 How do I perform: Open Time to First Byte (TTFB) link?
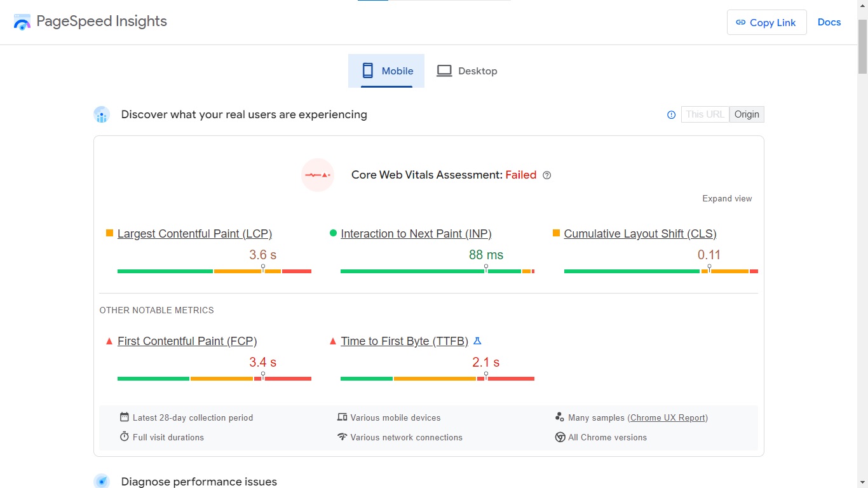(x=404, y=341)
